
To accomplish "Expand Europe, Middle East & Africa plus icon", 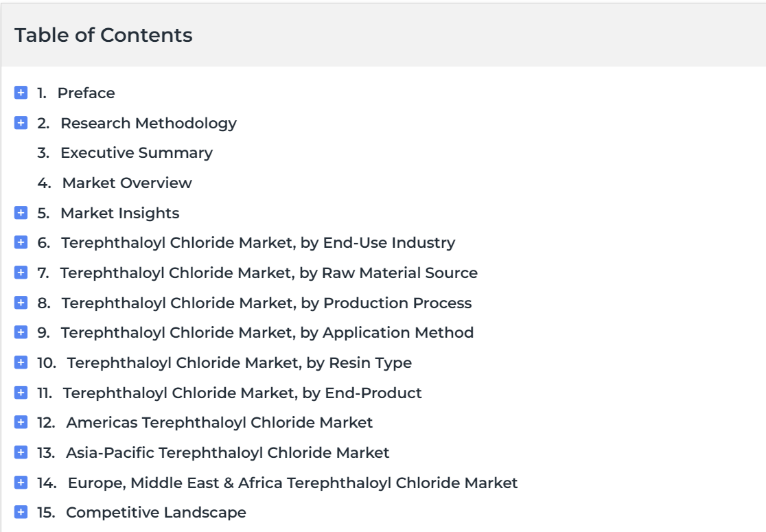I will tap(21, 482).
